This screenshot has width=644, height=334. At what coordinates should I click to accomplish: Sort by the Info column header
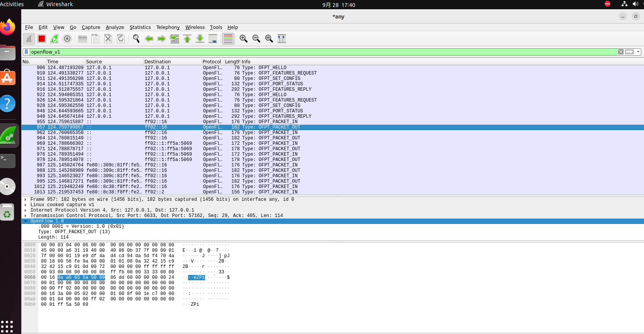click(442, 62)
